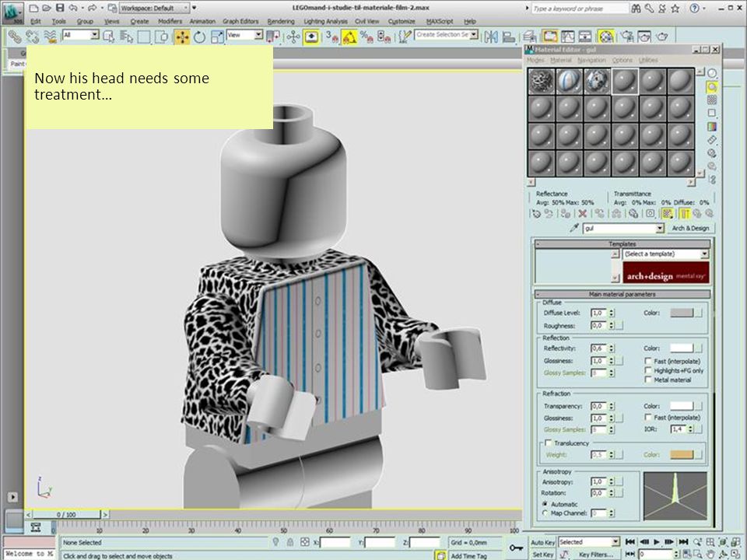Open the (Select a template) dropdown

pos(665,254)
